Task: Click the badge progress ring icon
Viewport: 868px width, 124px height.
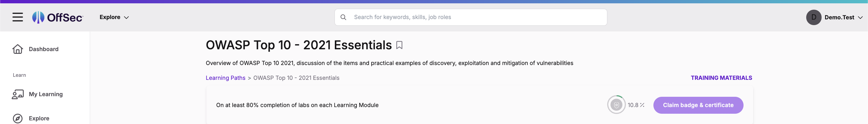Action: 616,105
